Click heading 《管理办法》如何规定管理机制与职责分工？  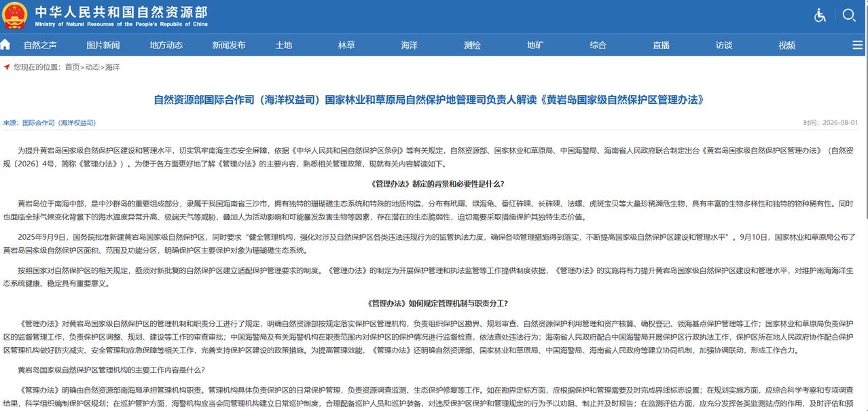tap(437, 304)
